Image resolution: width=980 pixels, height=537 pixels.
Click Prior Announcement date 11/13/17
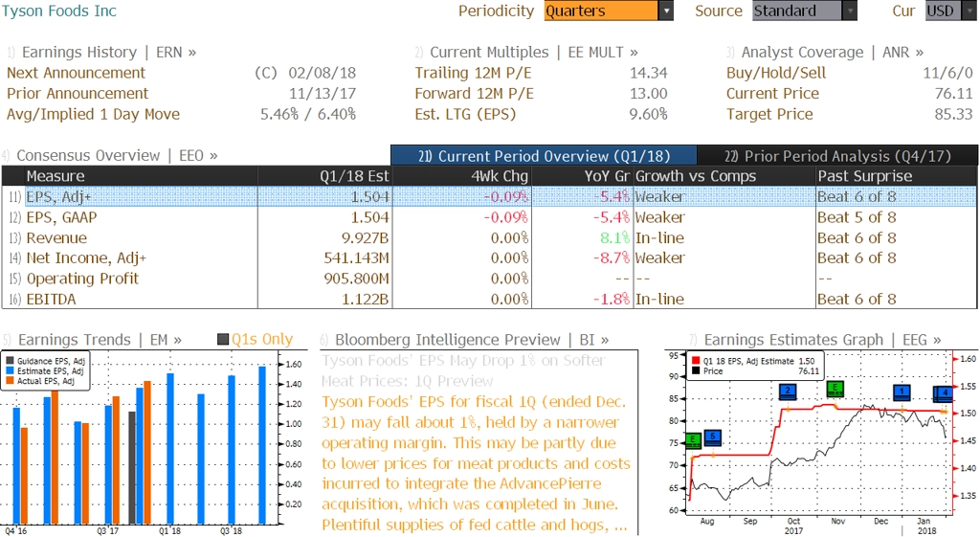tap(322, 93)
